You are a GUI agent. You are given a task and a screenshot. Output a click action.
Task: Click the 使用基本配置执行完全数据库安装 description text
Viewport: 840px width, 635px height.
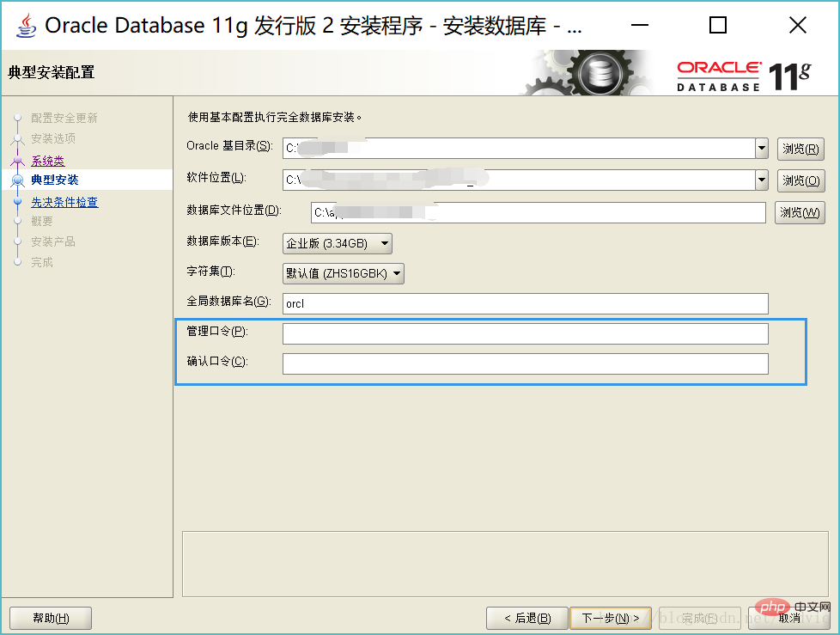274,117
